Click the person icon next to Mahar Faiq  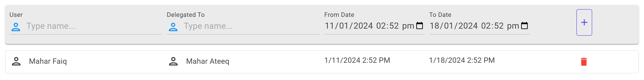[x=16, y=61]
